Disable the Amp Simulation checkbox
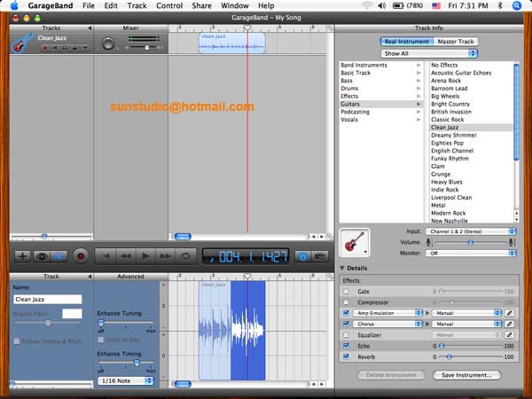Viewport: 532px width, 399px height. [x=346, y=313]
